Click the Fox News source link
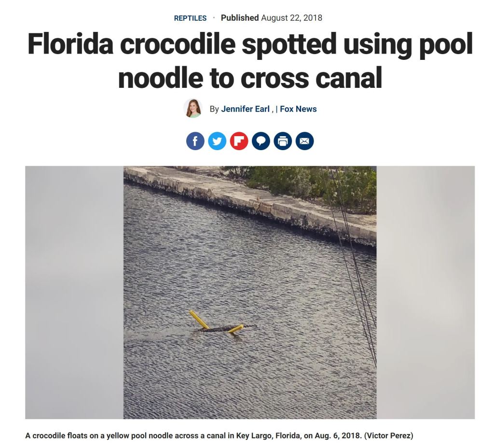The width and height of the screenshot is (494, 448). 298,109
